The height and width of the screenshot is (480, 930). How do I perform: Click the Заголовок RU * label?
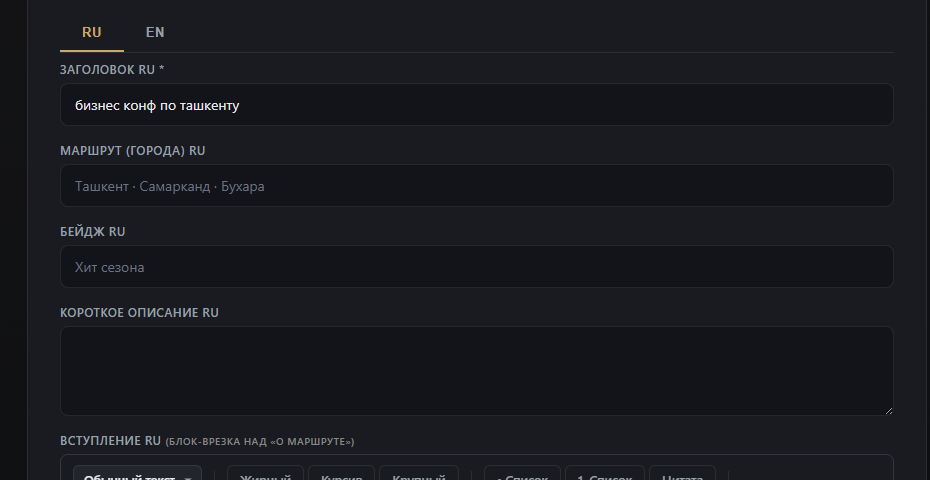pos(112,69)
